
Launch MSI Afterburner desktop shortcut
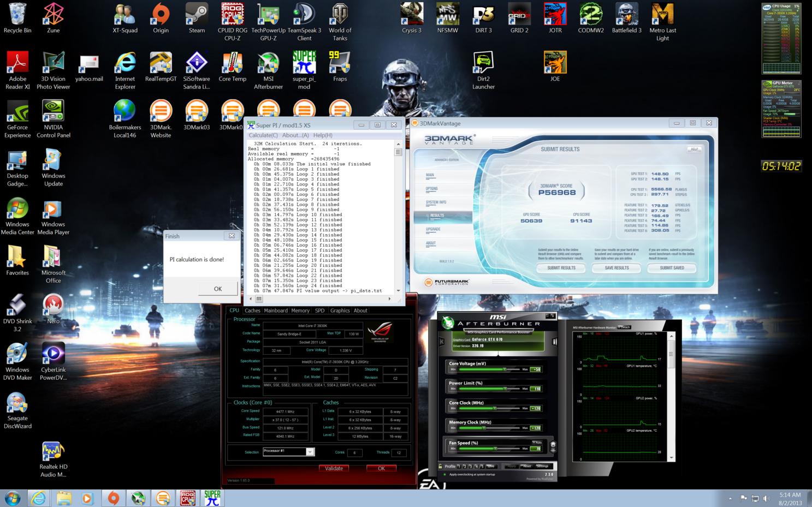coord(268,70)
